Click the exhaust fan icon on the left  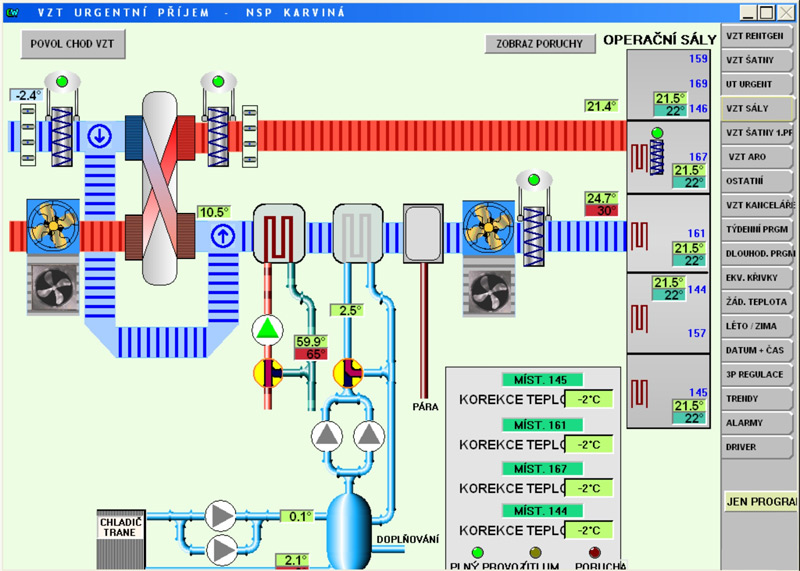[53, 226]
